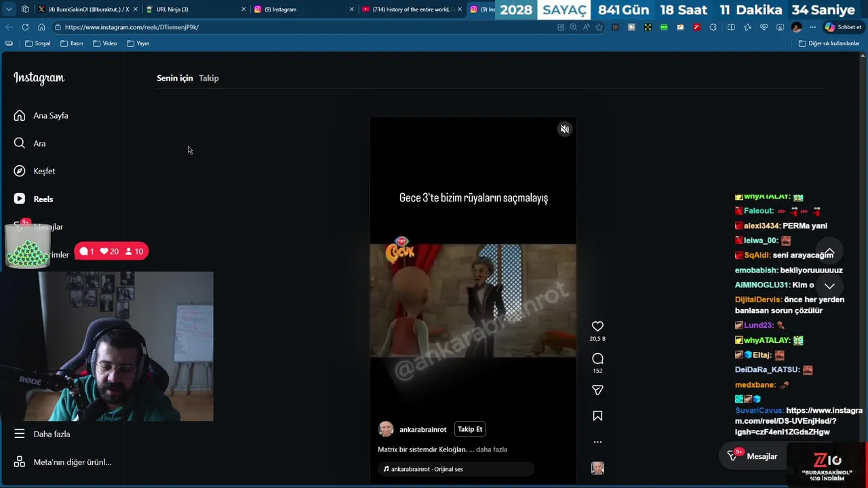The height and width of the screenshot is (488, 868).
Task: Open the Yayın bookmarks folder
Action: point(138,43)
